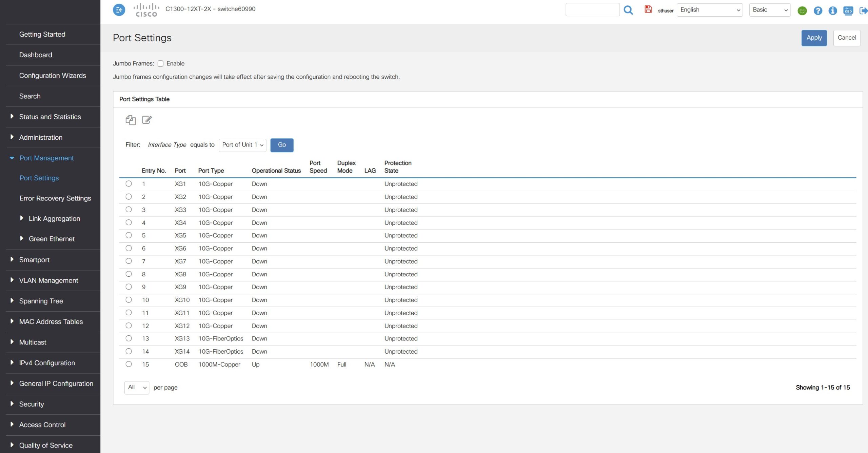
Task: Click the red save configuration icon
Action: [648, 9]
